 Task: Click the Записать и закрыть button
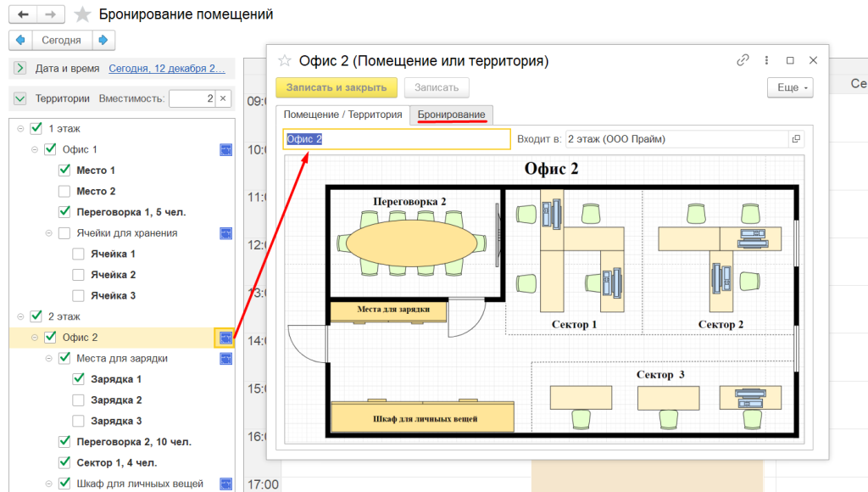[337, 87]
